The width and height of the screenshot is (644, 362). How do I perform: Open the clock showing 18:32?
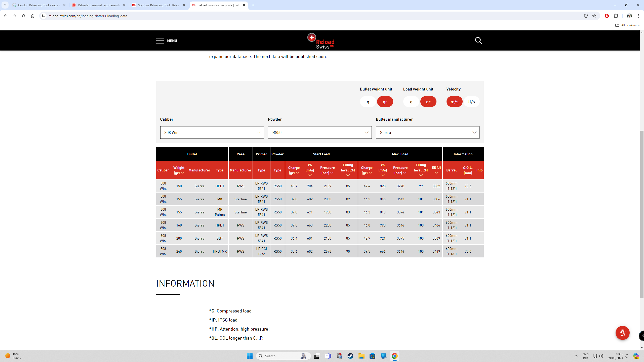coord(615,356)
